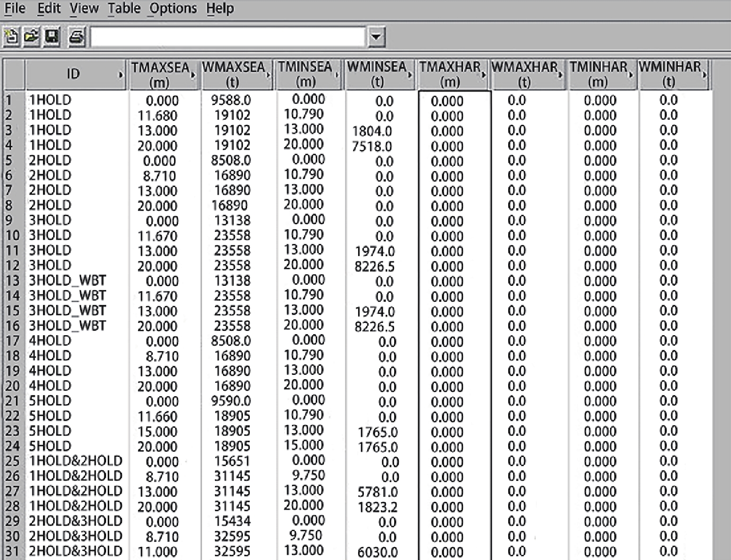Open the File menu
Viewport: 731px width, 560px height.
[14, 8]
